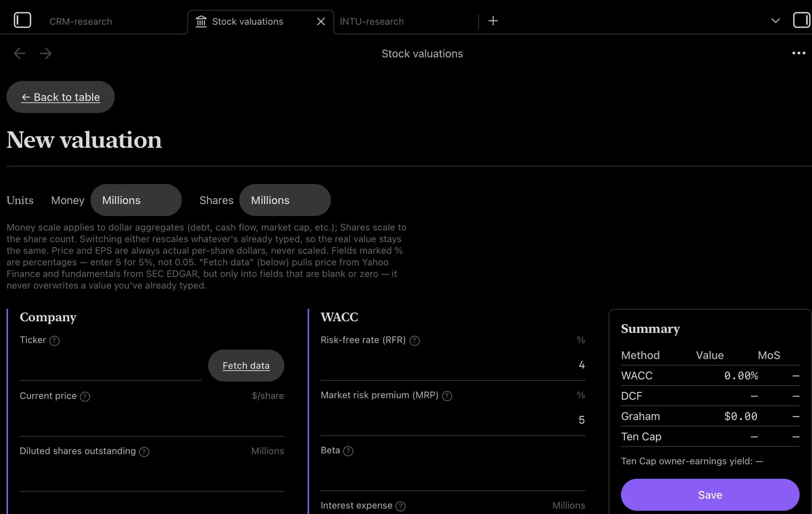This screenshot has width=812, height=514.
Task: Show help for Current price field
Action: [85, 396]
